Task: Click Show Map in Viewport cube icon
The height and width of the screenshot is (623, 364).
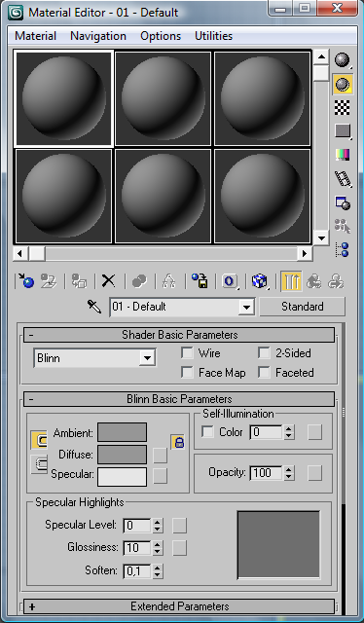Action: pos(260,281)
